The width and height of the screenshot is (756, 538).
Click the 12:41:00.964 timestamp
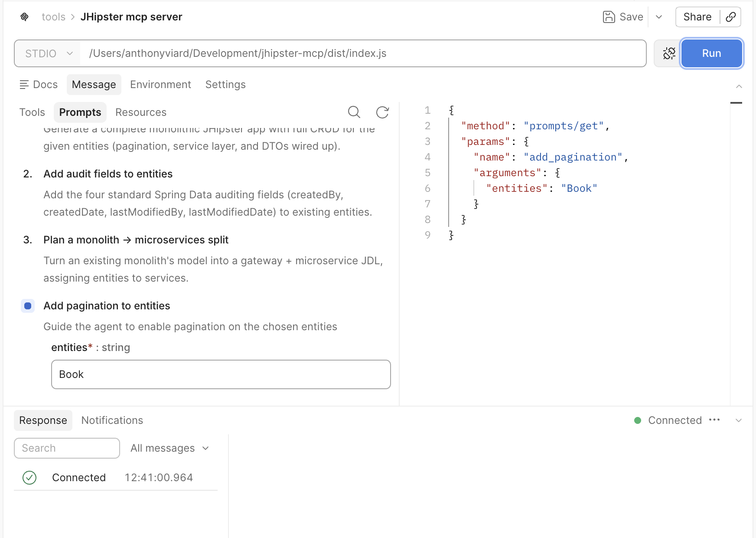159,478
